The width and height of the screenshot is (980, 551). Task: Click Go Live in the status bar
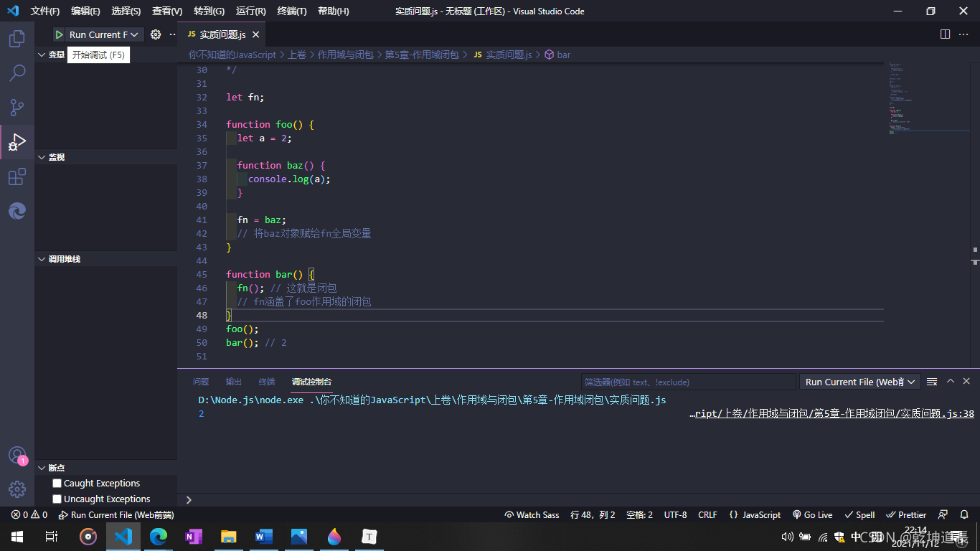[812, 515]
